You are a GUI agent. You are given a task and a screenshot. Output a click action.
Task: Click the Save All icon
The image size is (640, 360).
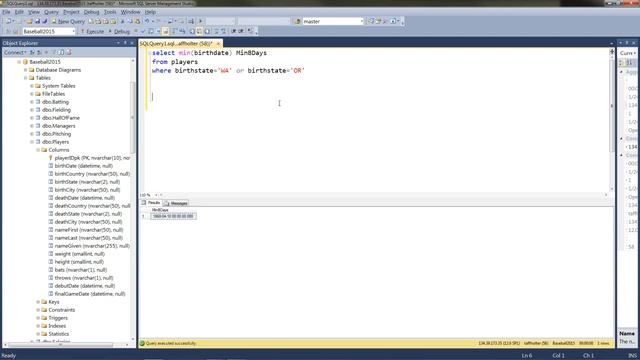click(x=45, y=21)
